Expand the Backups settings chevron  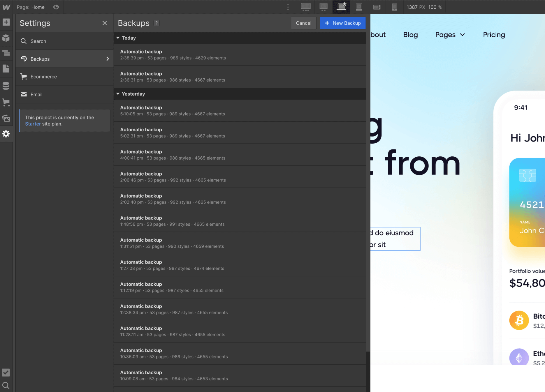108,59
